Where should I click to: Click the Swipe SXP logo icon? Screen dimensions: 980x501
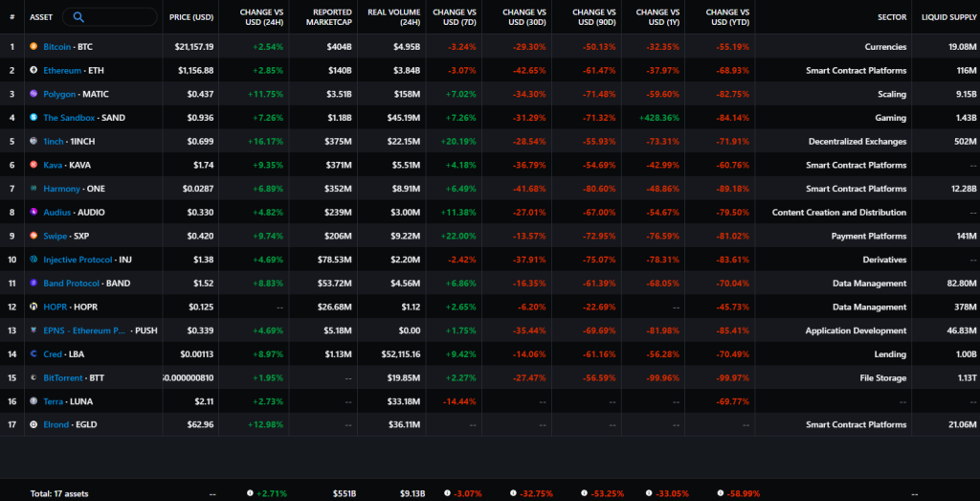coord(33,236)
